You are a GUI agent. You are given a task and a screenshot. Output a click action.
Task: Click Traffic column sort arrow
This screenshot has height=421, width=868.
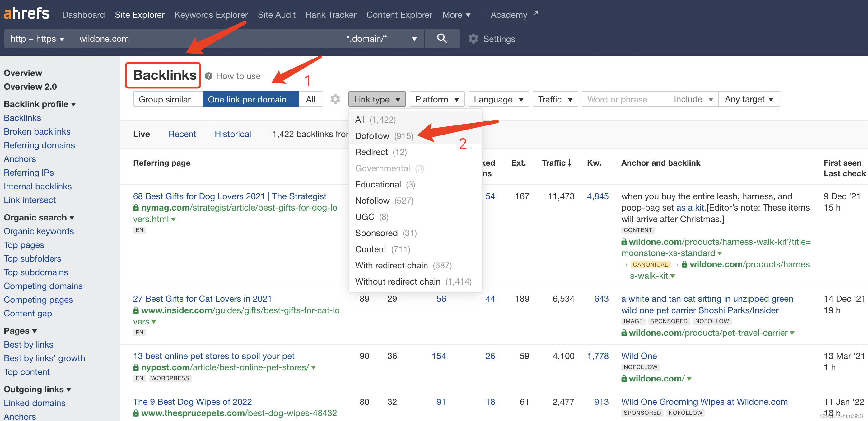point(570,163)
